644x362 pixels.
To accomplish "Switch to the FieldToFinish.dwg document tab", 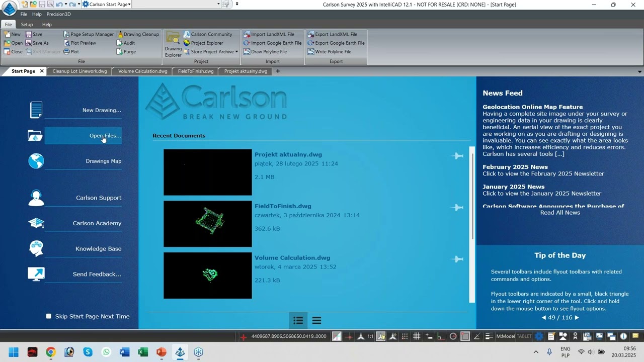I will pyautogui.click(x=196, y=71).
